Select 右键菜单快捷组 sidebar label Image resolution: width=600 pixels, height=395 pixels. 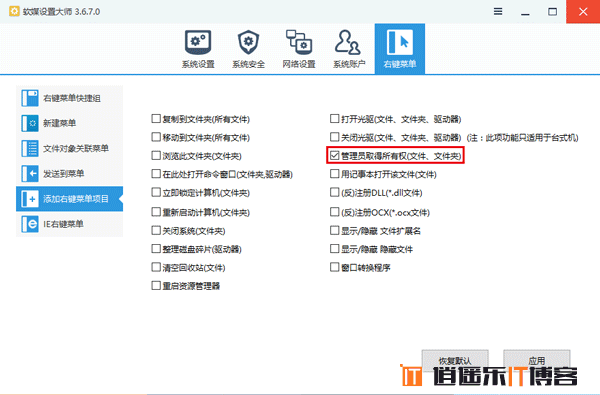(72, 98)
